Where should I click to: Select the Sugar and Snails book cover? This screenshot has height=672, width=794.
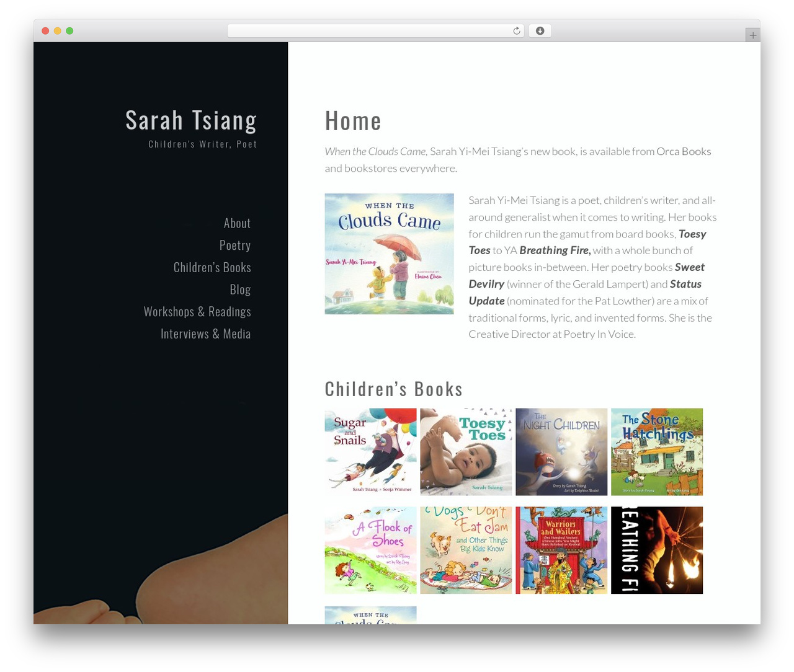point(370,452)
